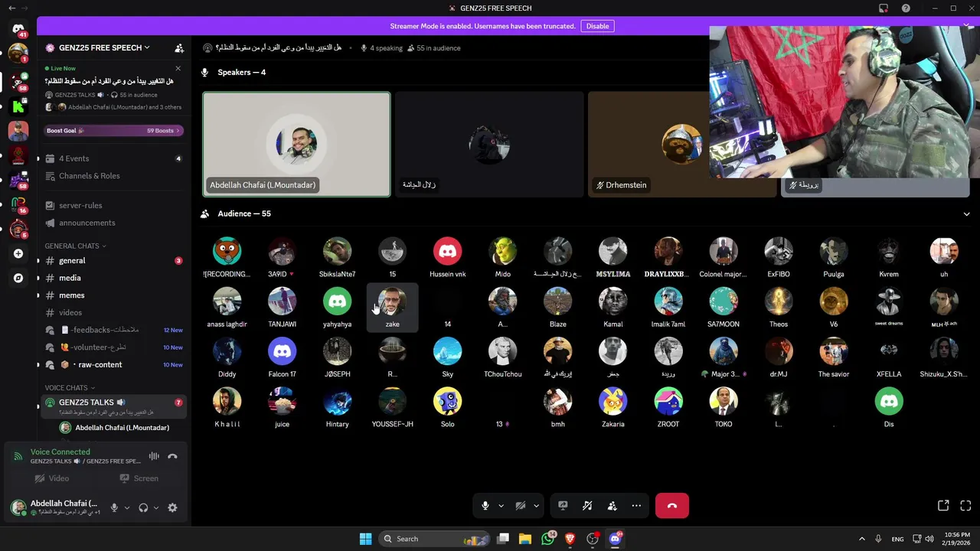The image size is (980, 551).
Task: Pop out the stage window
Action: coord(943,506)
